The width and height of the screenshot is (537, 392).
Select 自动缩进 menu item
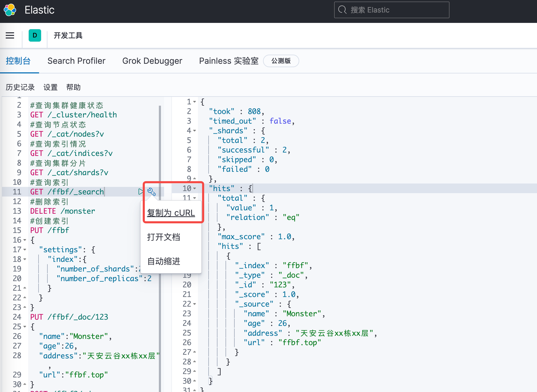pyautogui.click(x=164, y=261)
